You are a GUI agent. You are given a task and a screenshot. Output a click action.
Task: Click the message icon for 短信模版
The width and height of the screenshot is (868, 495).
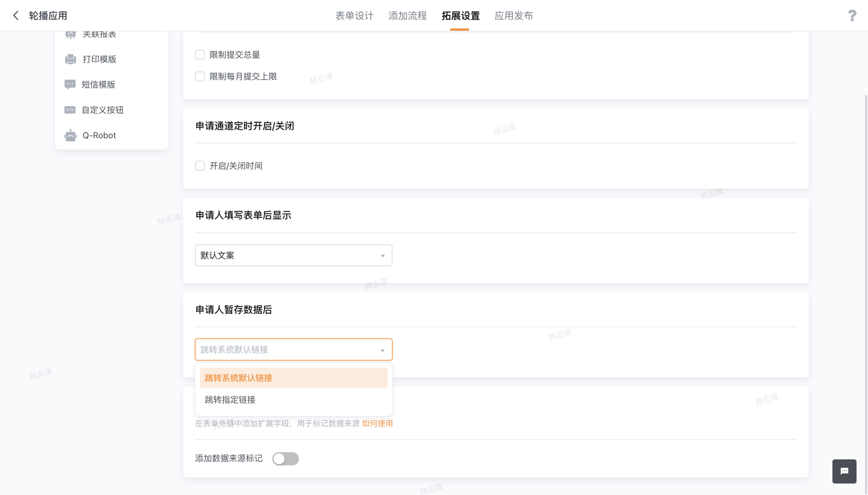pyautogui.click(x=70, y=85)
